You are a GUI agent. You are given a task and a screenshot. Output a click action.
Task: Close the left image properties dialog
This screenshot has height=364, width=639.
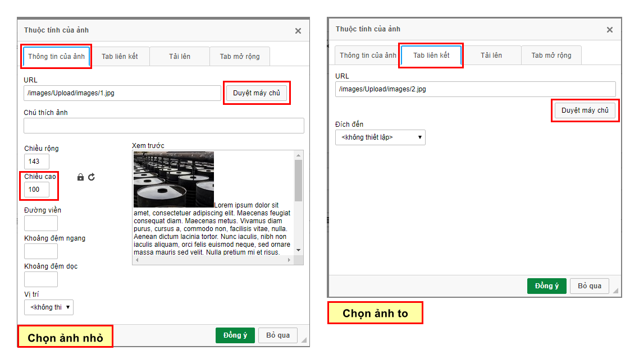298,31
